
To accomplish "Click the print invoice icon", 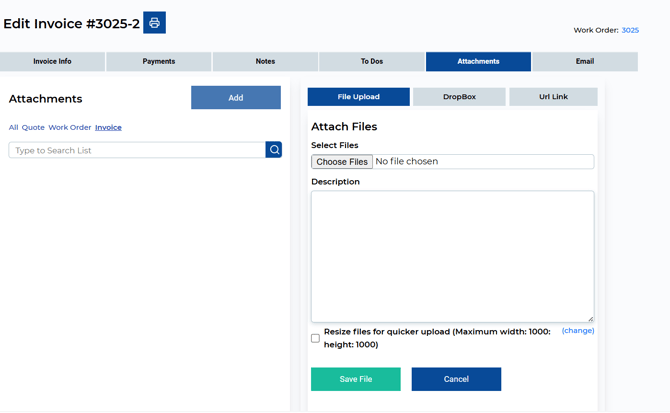I will (x=154, y=23).
